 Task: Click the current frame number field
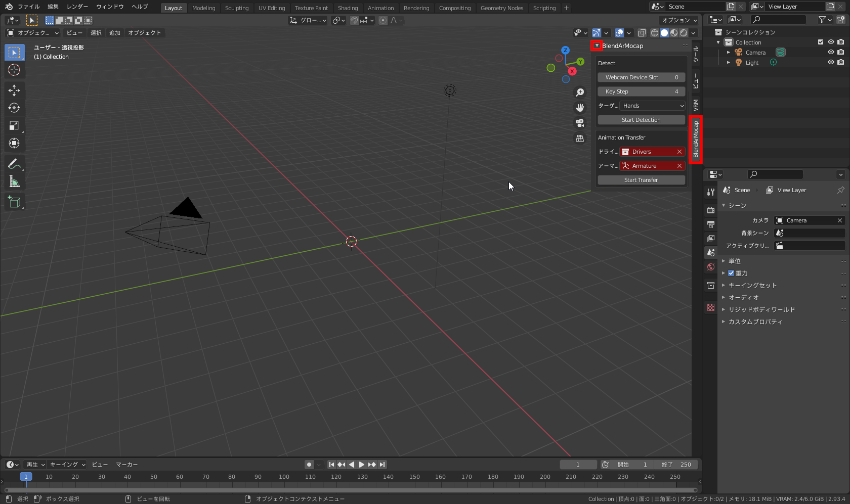(578, 465)
